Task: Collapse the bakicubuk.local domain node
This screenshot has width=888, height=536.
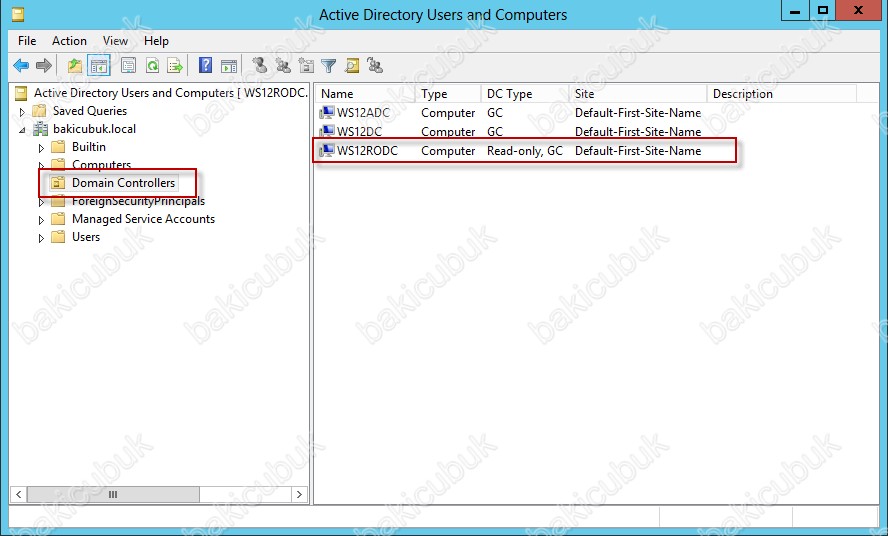Action: coord(22,130)
